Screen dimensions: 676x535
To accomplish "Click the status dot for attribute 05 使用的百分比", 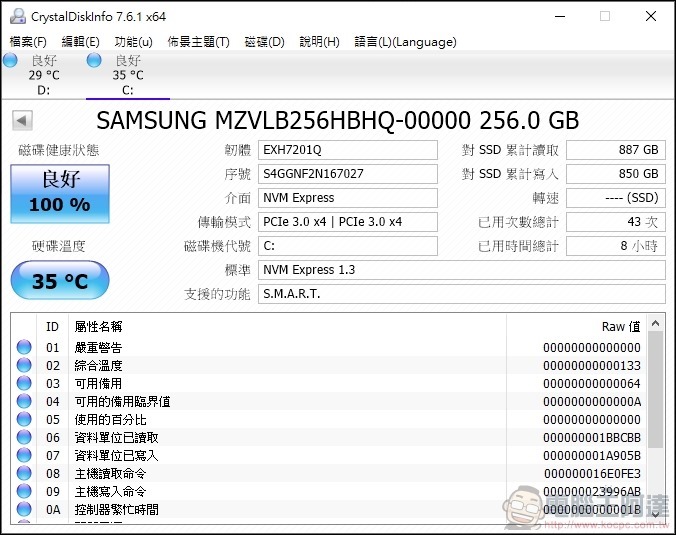I will pyautogui.click(x=24, y=419).
